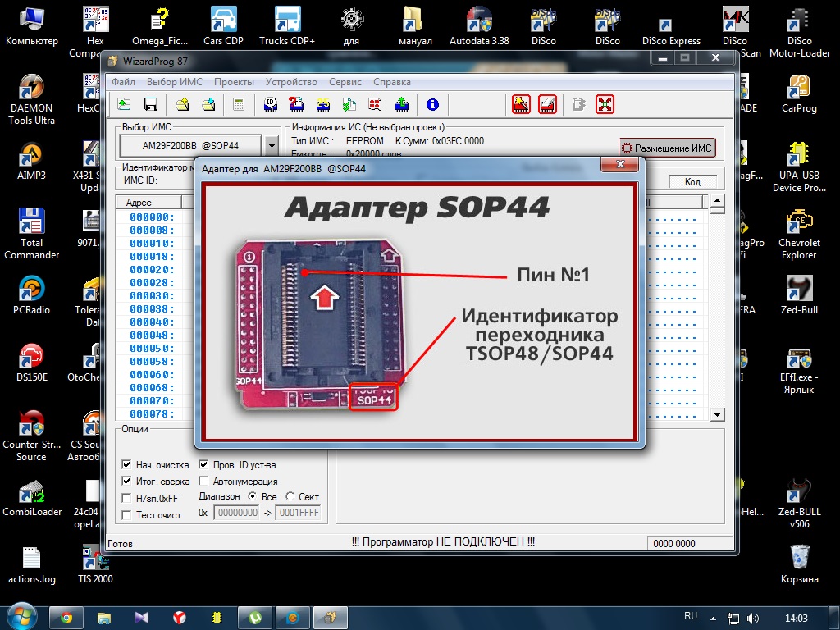Click the save file floppy disk icon
The image size is (840, 630).
[150, 104]
